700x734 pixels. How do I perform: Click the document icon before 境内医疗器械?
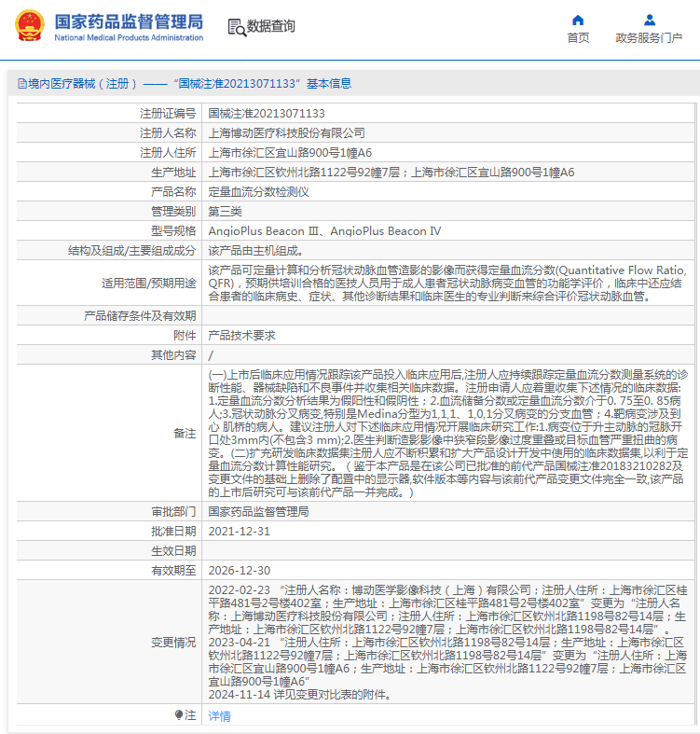pyautogui.click(x=22, y=84)
